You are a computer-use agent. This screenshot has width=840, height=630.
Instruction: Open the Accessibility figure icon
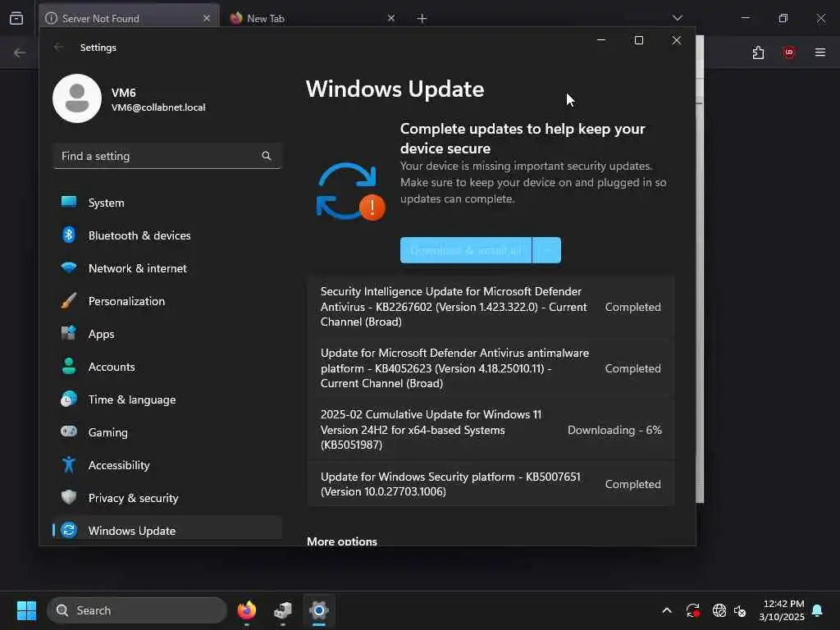69,464
